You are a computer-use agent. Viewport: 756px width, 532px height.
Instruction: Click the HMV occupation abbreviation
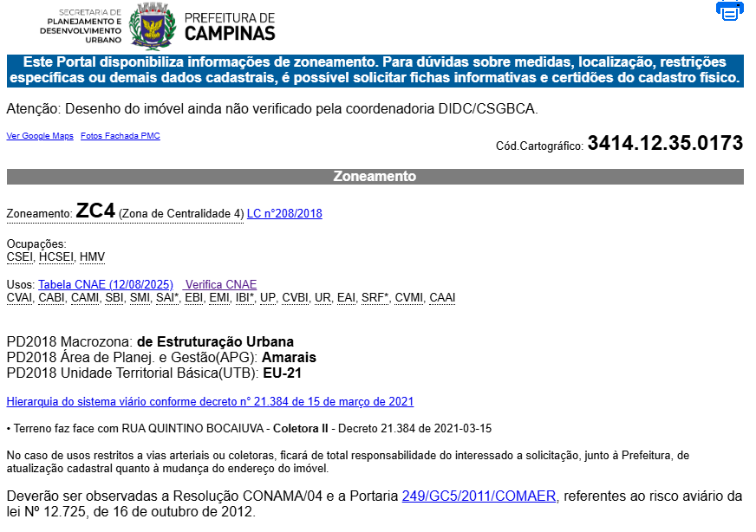point(92,257)
